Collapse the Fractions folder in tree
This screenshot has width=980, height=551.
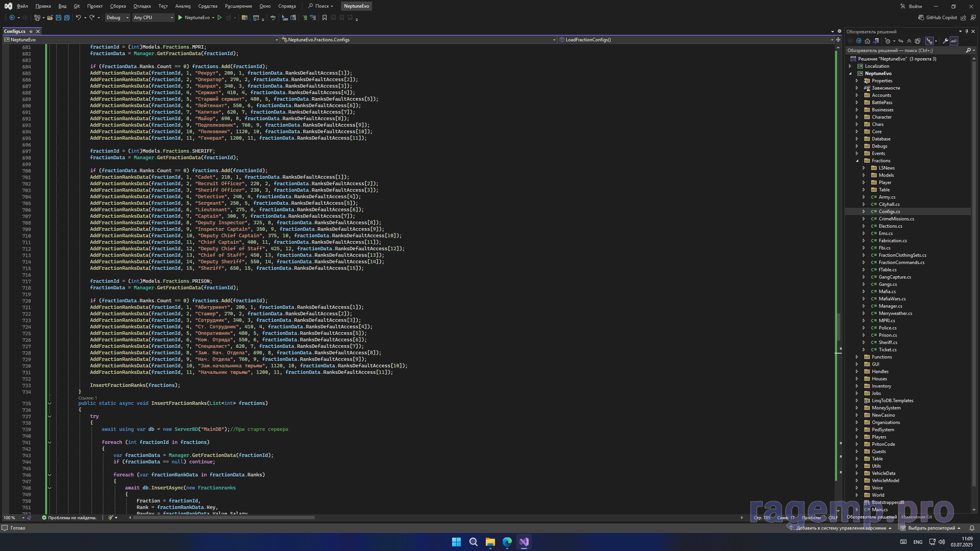[857, 161]
